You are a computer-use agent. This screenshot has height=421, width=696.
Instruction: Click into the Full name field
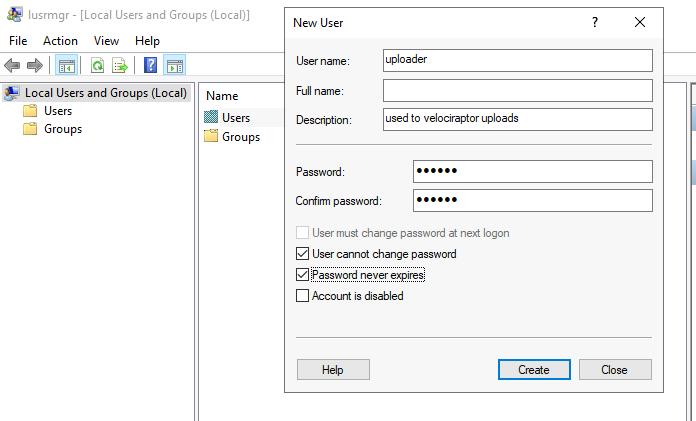[x=517, y=91]
